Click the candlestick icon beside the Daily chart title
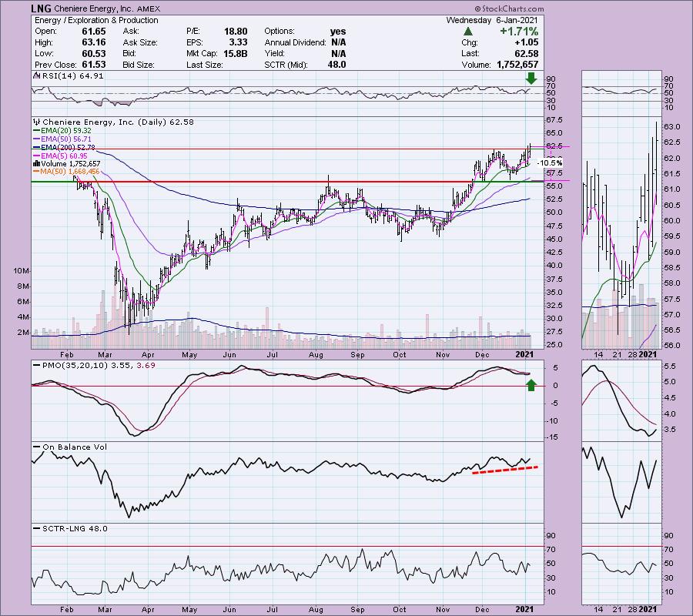 [37, 122]
